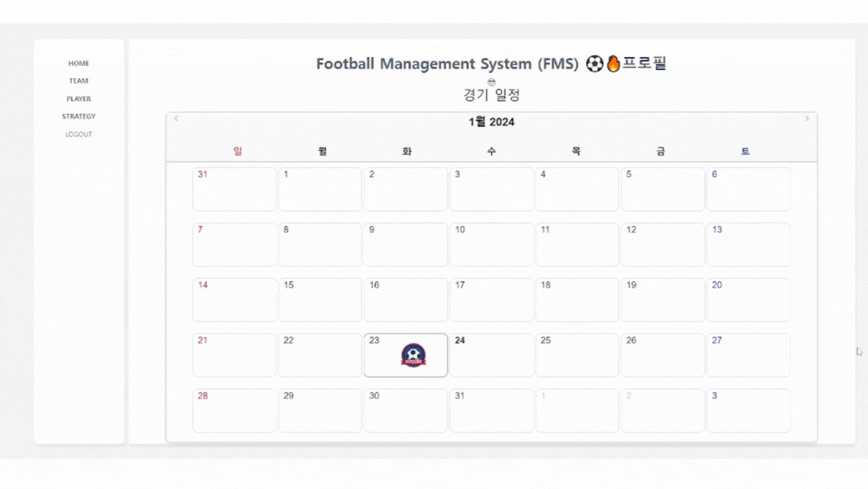The image size is (868, 489).
Task: Select HOME in the sidebar menu
Action: [78, 63]
